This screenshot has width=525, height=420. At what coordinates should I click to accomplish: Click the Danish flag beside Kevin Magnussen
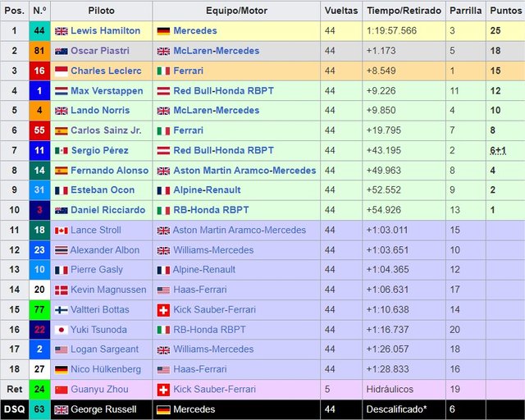[62, 290]
